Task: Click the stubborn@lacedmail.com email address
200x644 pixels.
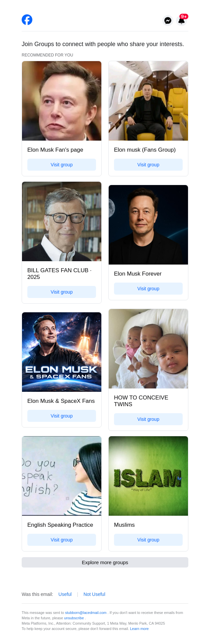Action: point(86,613)
